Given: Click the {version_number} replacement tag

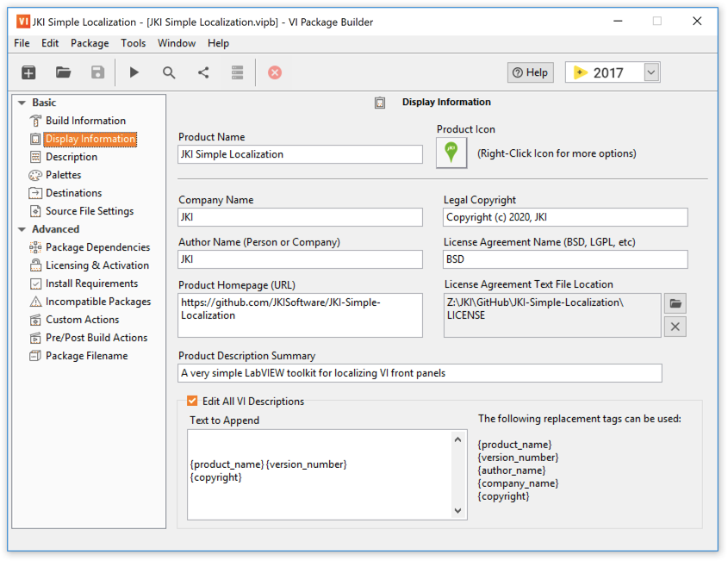Looking at the screenshot, I should 518,458.
